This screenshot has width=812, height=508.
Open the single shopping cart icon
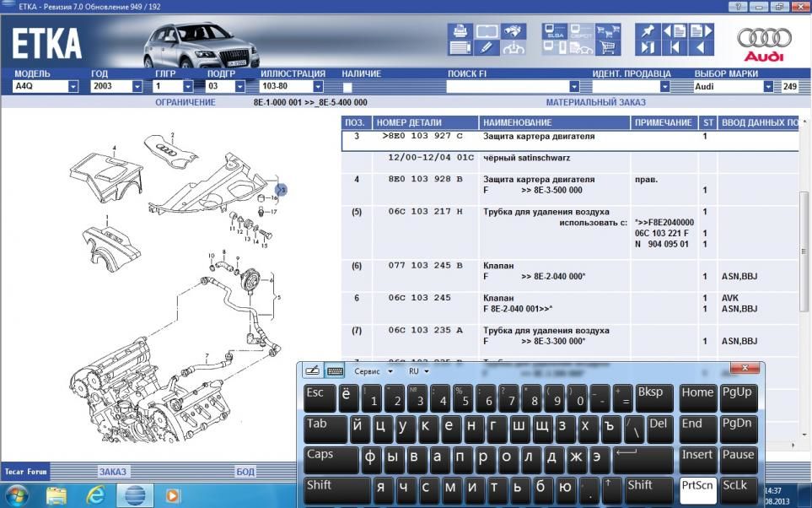(608, 48)
